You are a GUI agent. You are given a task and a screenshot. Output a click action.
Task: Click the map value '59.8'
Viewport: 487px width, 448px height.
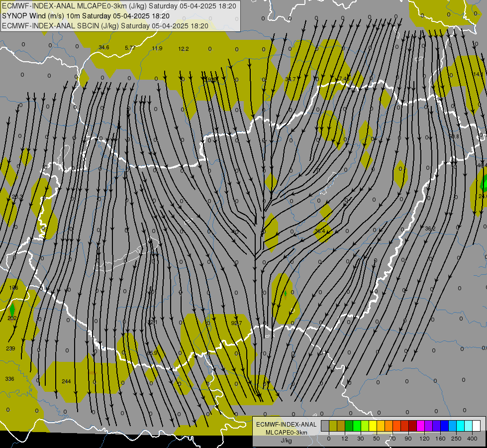click(x=454, y=136)
